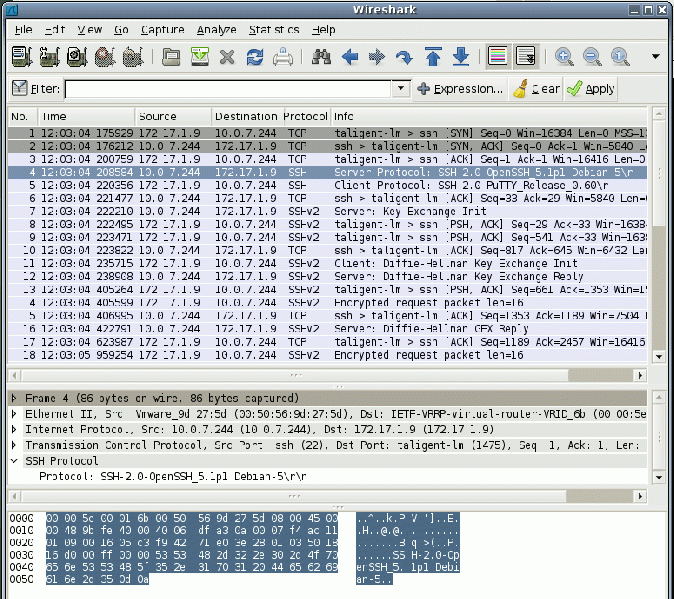This screenshot has height=599, width=674.
Task: Restart the running capture icon
Action: tap(133, 57)
